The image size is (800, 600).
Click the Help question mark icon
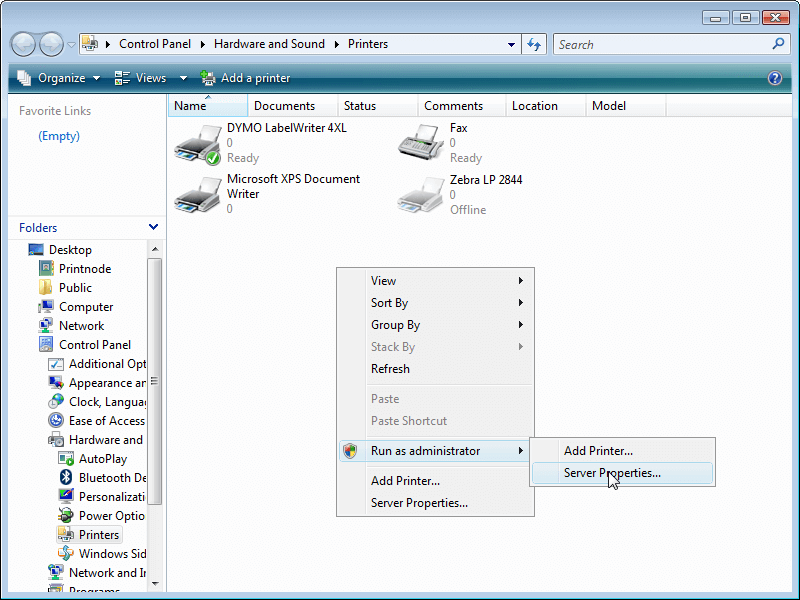click(774, 78)
